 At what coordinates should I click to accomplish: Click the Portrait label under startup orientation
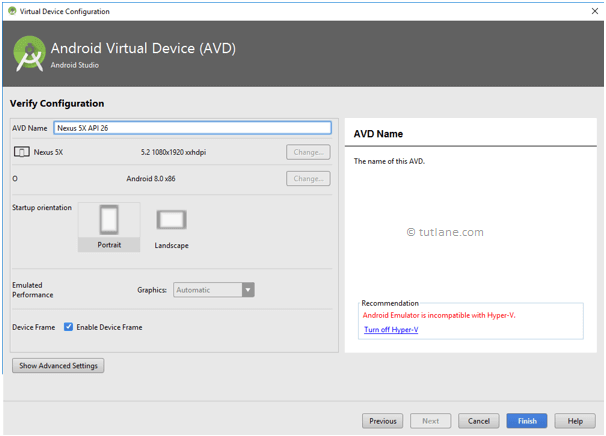109,245
